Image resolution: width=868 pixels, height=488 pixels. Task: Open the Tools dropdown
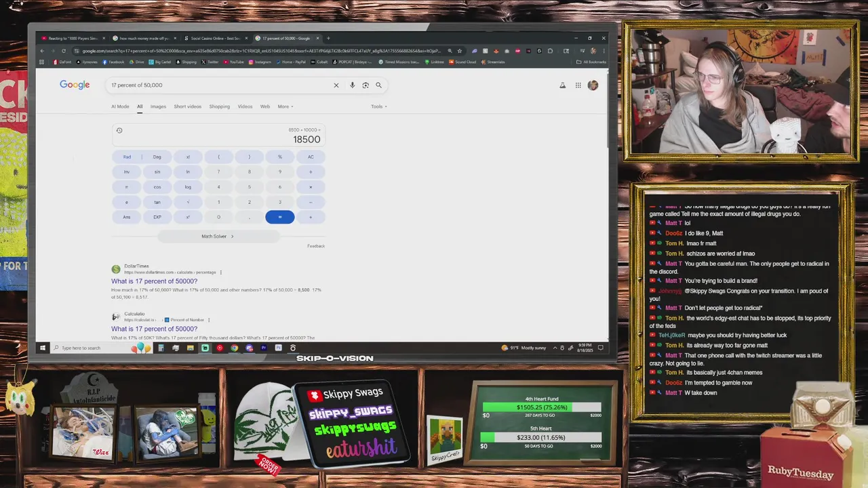click(379, 106)
